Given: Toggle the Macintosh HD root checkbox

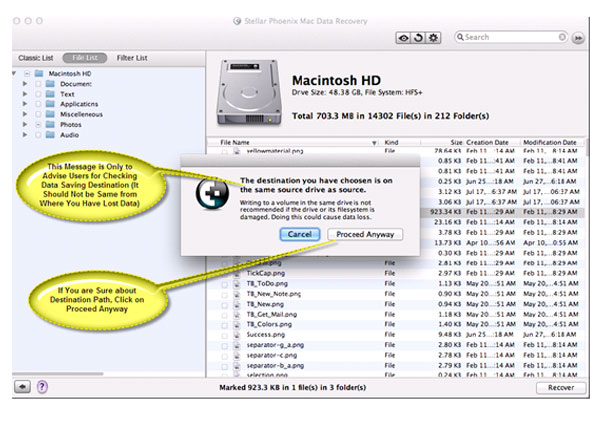Looking at the screenshot, I should pyautogui.click(x=27, y=73).
